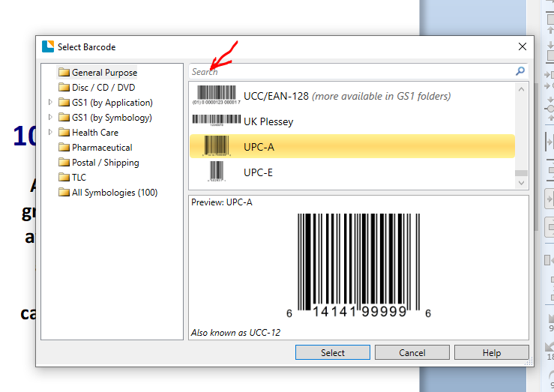
Task: Expand the GS1 (by Application) folder
Action: [50, 103]
